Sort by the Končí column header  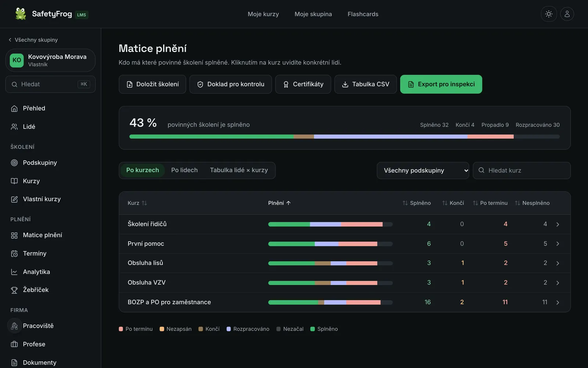(x=453, y=203)
